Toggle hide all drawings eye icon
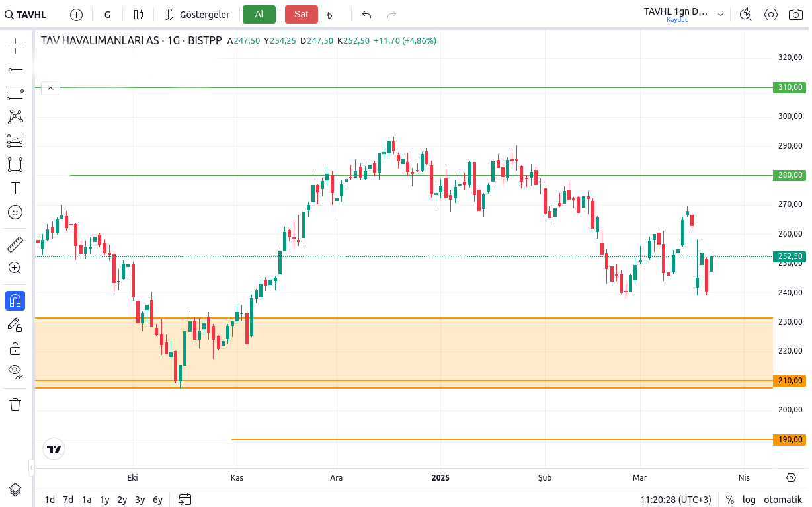812x507 pixels. point(15,371)
